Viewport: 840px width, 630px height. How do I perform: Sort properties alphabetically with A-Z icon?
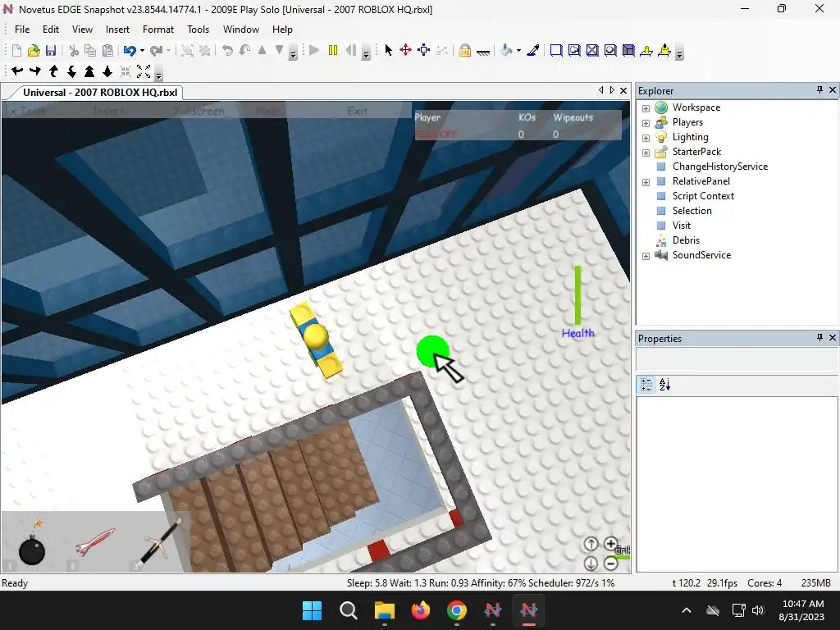[x=664, y=385]
